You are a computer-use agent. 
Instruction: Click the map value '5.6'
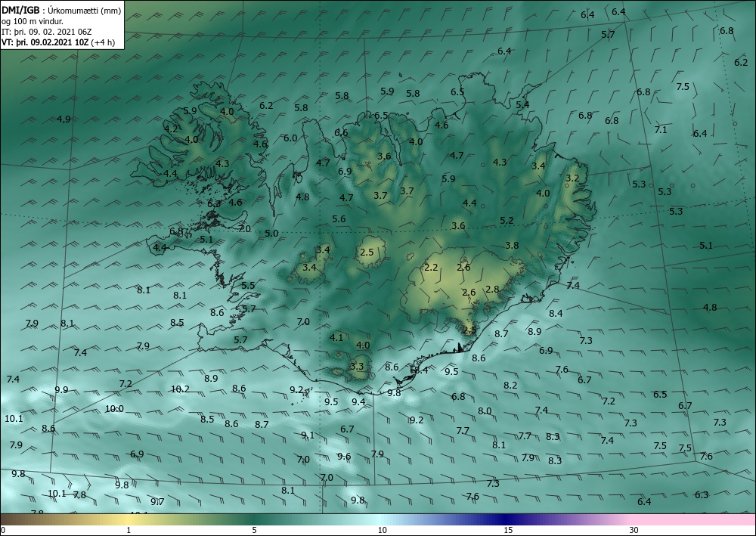(x=339, y=218)
